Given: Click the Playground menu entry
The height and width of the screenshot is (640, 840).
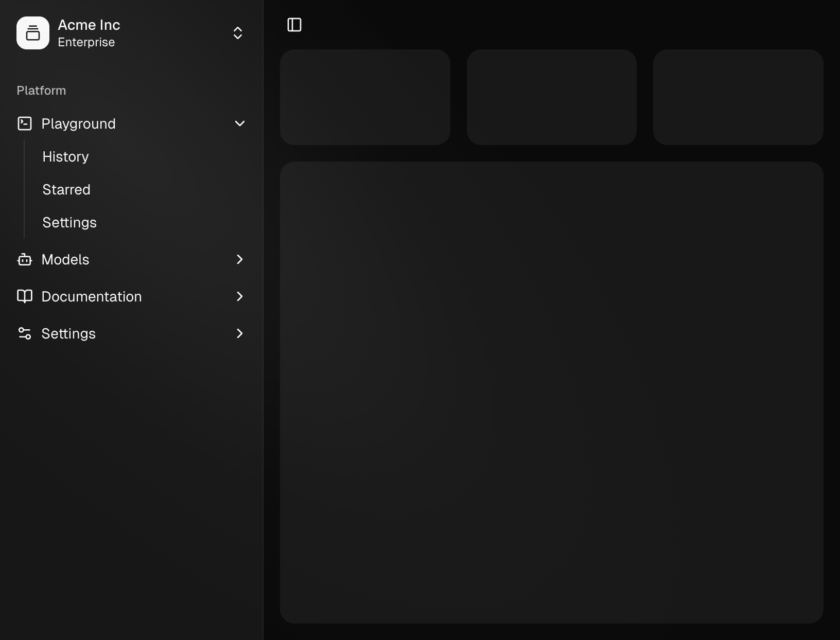Looking at the screenshot, I should pyautogui.click(x=78, y=123).
